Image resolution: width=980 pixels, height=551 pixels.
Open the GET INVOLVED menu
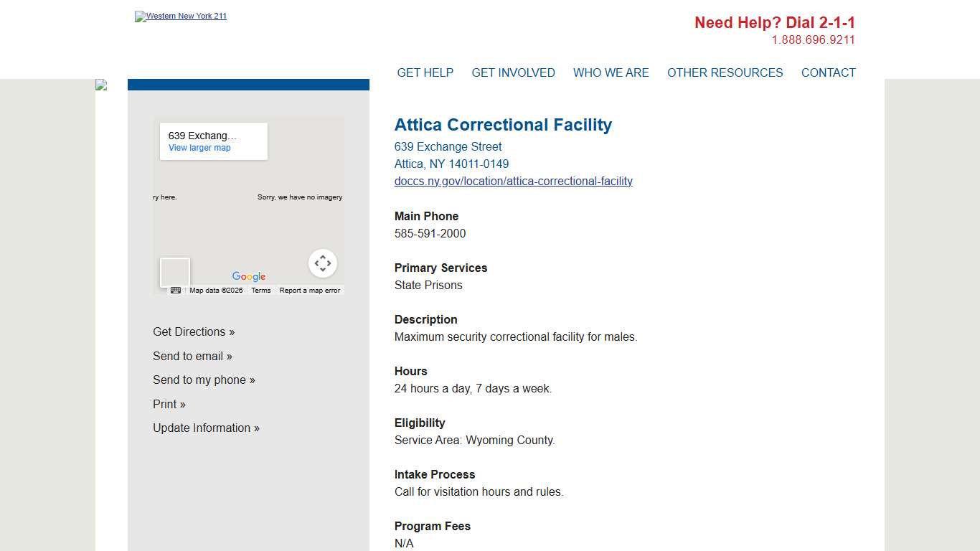tap(513, 72)
